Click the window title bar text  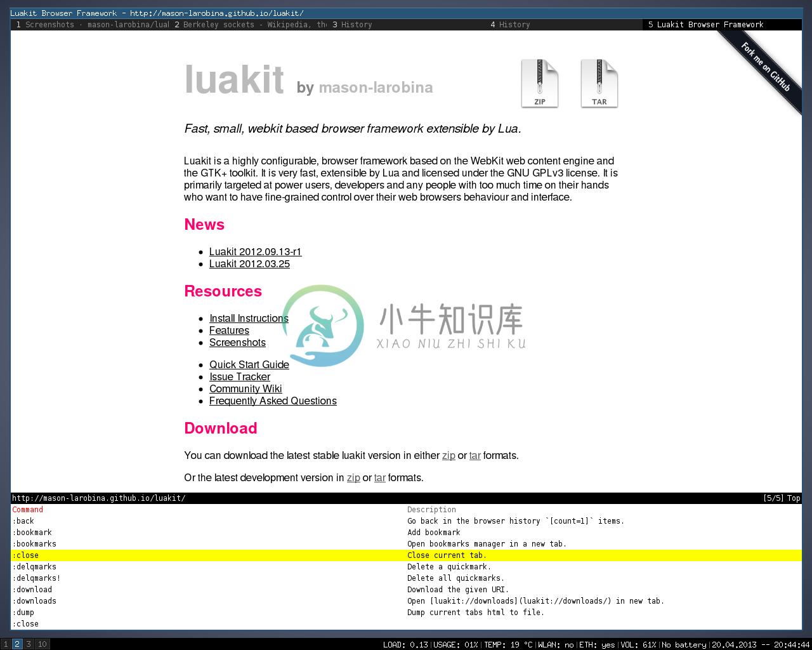[157, 13]
